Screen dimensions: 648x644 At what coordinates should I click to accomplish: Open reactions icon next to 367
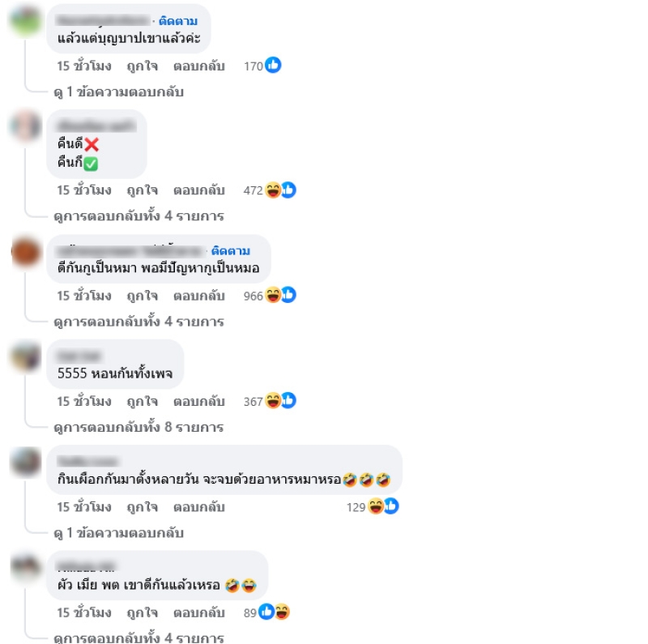coord(280,400)
